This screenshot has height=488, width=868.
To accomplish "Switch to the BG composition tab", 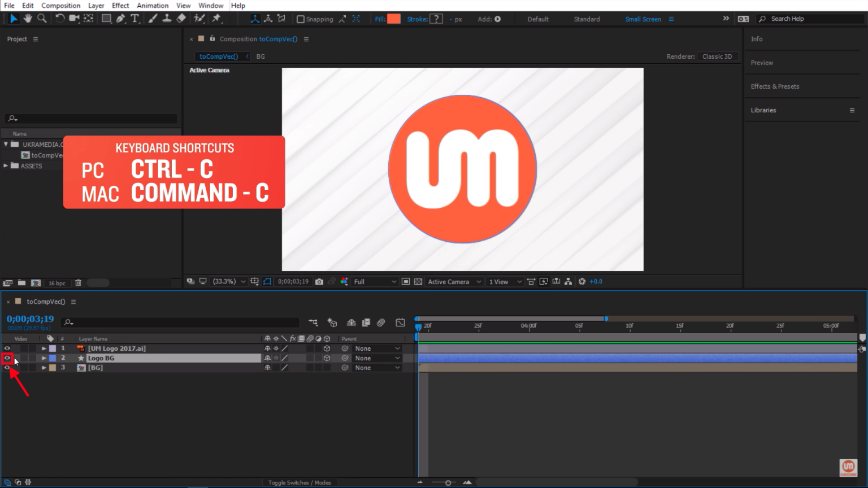I will 261,56.
